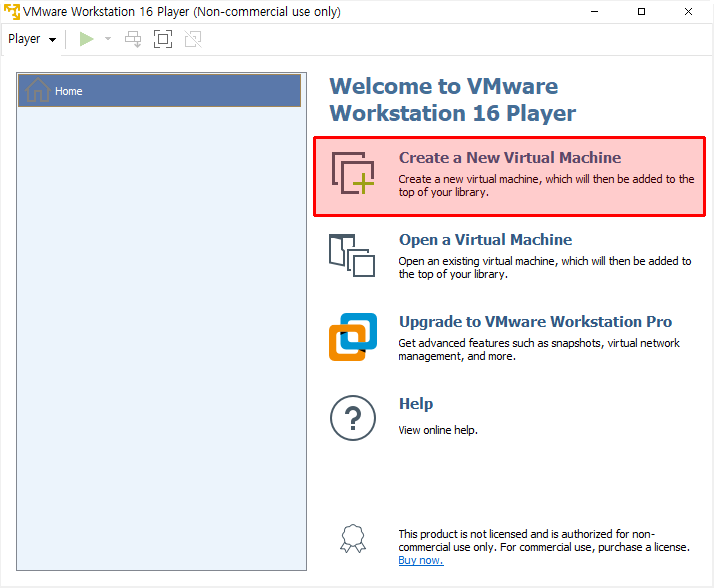Click the green Power On play icon

pyautogui.click(x=87, y=39)
